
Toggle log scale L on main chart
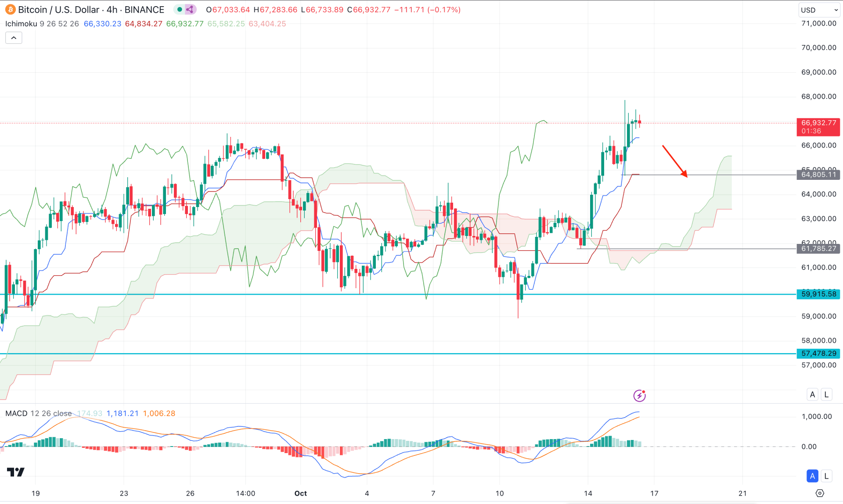(826, 394)
